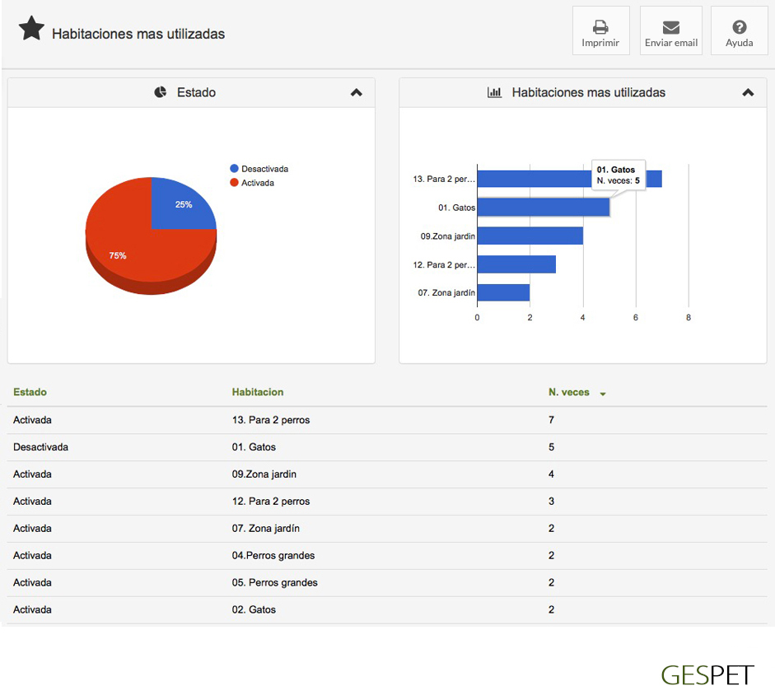Click the pie chart icon in Estado header
775x700 pixels.
click(161, 92)
